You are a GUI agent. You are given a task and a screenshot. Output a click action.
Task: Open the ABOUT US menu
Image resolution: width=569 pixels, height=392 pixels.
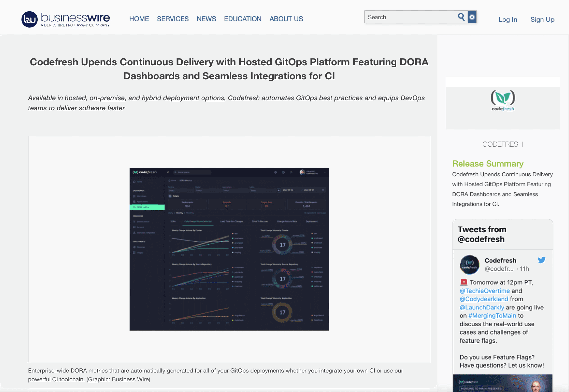pos(286,19)
